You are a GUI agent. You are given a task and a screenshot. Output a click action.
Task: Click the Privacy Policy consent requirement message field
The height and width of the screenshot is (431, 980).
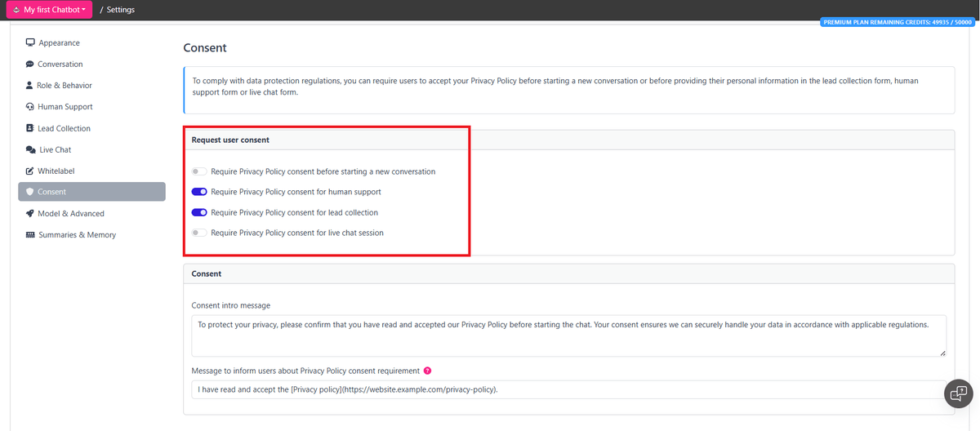click(568, 389)
